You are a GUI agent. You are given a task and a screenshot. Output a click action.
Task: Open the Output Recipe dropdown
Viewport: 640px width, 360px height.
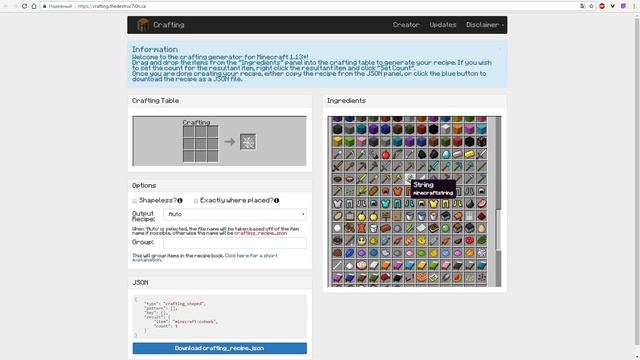click(x=235, y=214)
